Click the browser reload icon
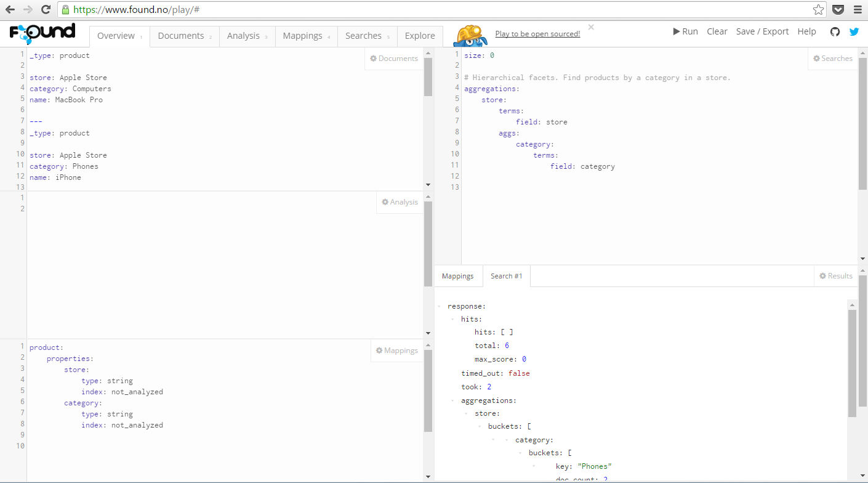The image size is (868, 483). coord(46,9)
